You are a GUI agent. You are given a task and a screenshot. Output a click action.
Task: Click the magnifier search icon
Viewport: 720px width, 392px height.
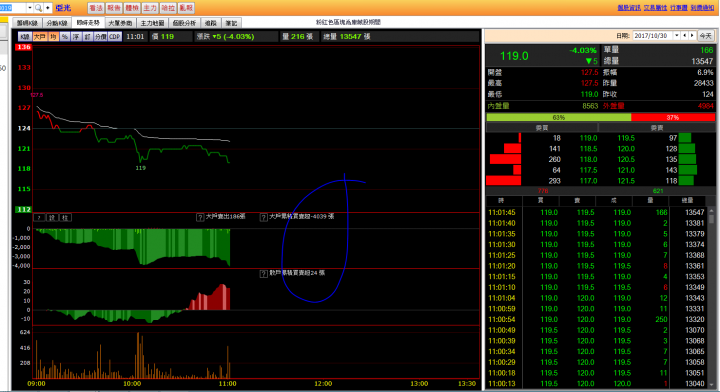click(x=38, y=8)
